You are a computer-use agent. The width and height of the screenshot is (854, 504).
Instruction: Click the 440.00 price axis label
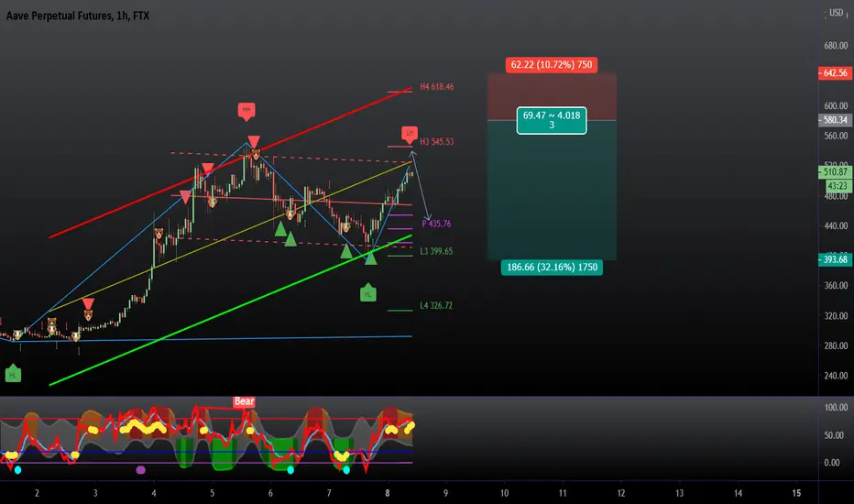coord(836,225)
